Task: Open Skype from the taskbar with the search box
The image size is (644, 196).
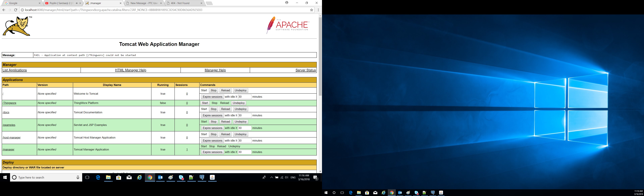Action: pyautogui.click(x=181, y=178)
